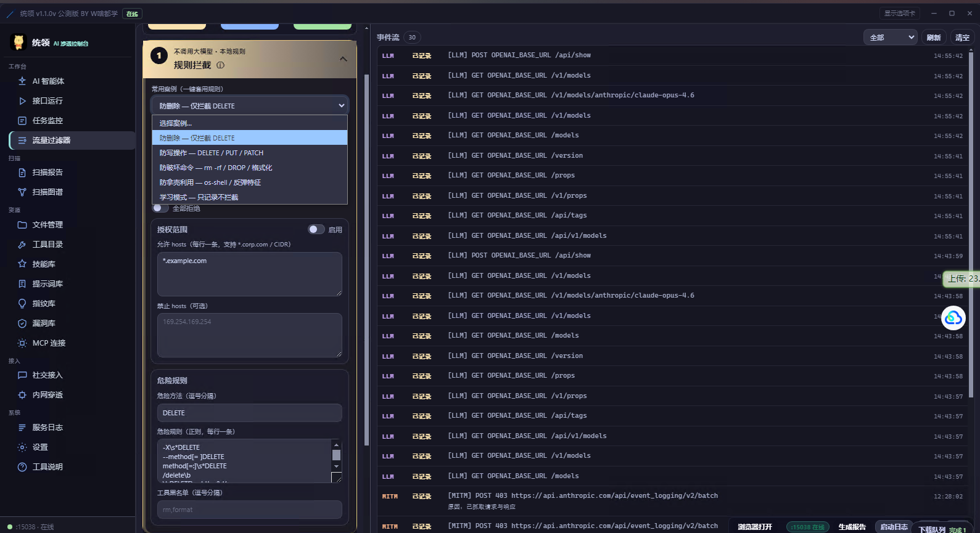Open 扫描图谱 sidebar icon
The height and width of the screenshot is (533, 980).
pyautogui.click(x=22, y=192)
